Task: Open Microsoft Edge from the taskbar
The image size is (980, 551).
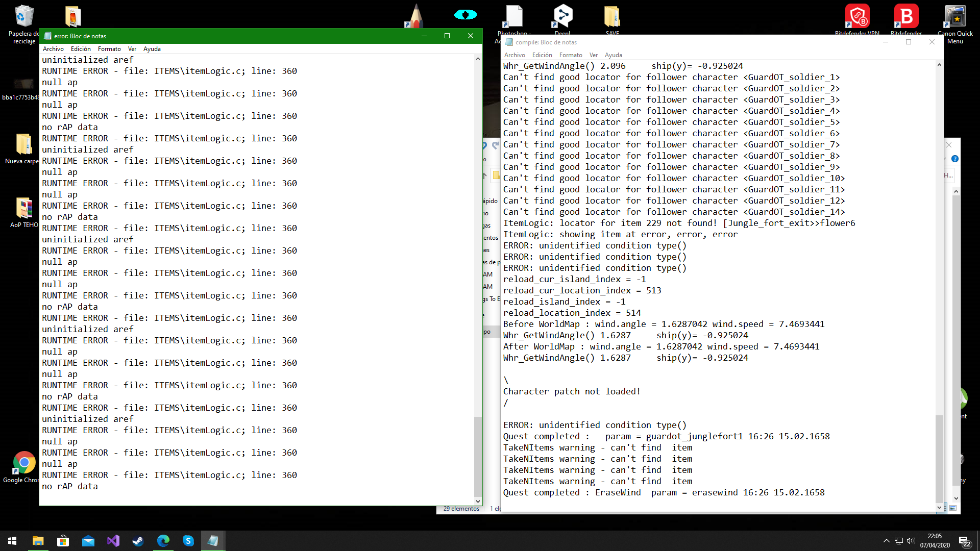Action: coord(163,541)
